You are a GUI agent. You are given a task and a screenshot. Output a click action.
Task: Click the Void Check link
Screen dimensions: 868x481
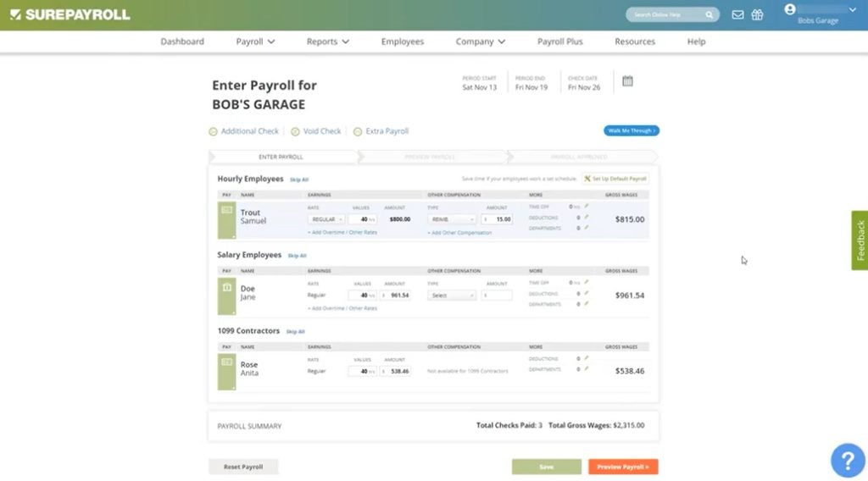pyautogui.click(x=322, y=131)
